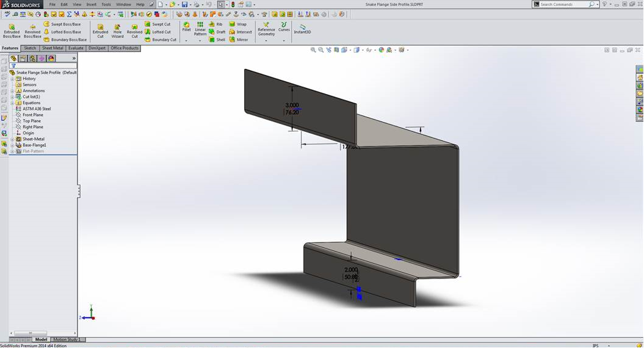Select the Extruded Boss/Base tool

[x=11, y=31]
